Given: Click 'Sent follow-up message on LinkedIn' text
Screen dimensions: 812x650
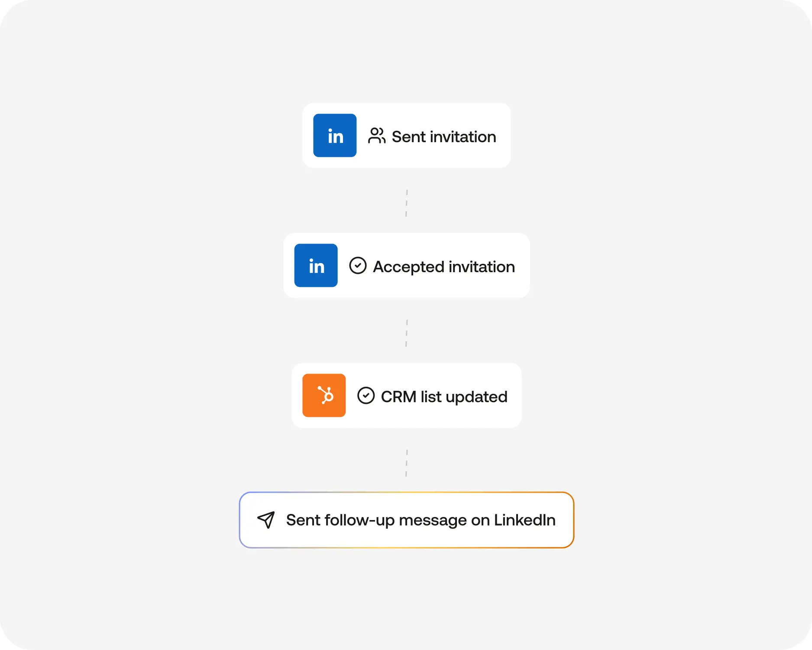Looking at the screenshot, I should (421, 520).
